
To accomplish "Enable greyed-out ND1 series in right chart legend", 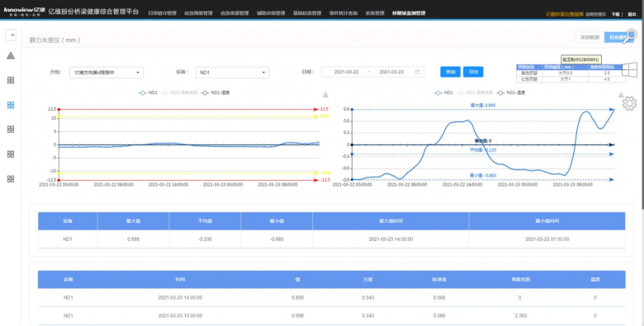I will click(471, 92).
